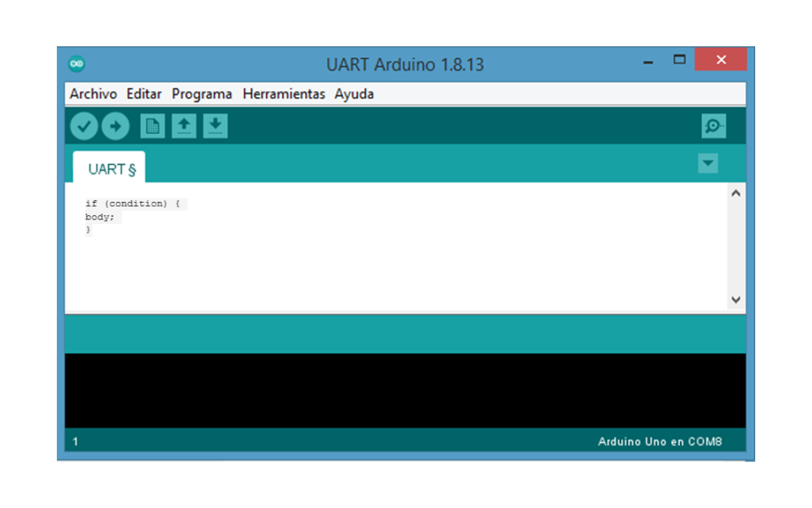
Task: Open the Editar menu
Action: click(144, 94)
